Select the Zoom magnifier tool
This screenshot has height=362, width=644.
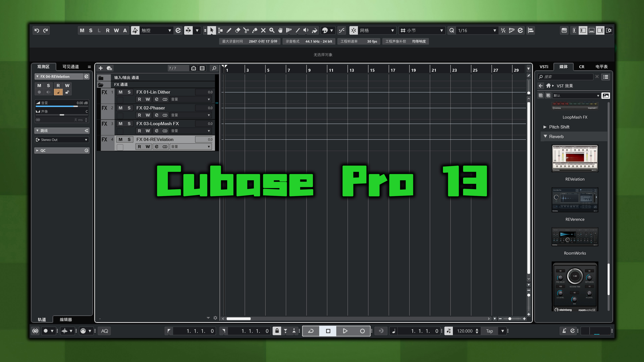(x=272, y=31)
